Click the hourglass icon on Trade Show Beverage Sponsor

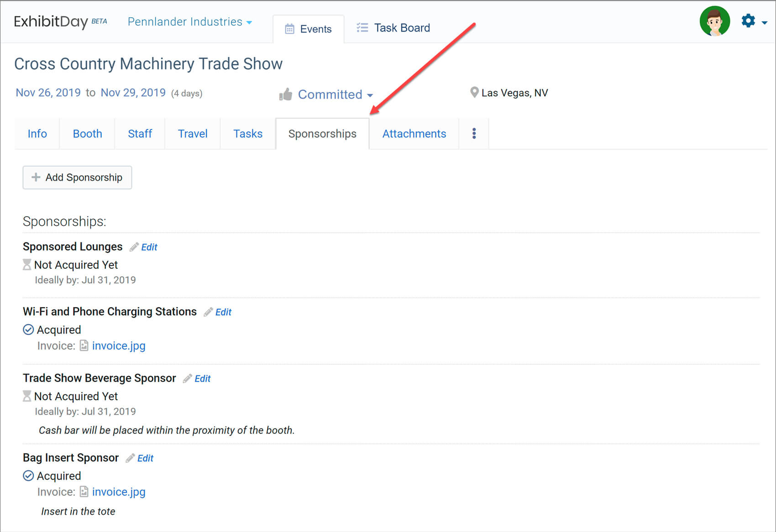27,396
